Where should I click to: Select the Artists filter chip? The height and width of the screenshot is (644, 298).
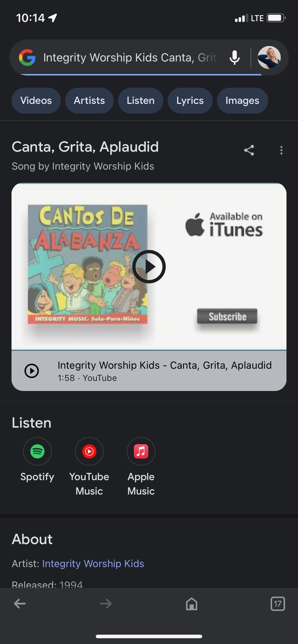coord(89,101)
